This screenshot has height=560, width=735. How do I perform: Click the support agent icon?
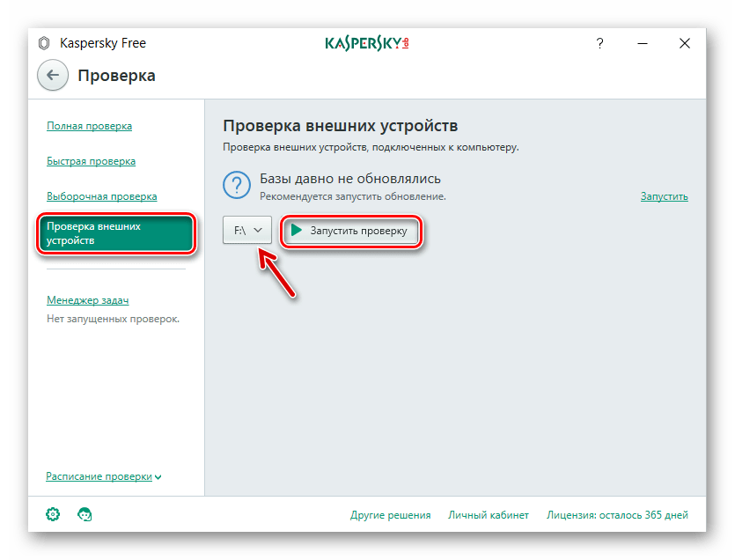85,514
